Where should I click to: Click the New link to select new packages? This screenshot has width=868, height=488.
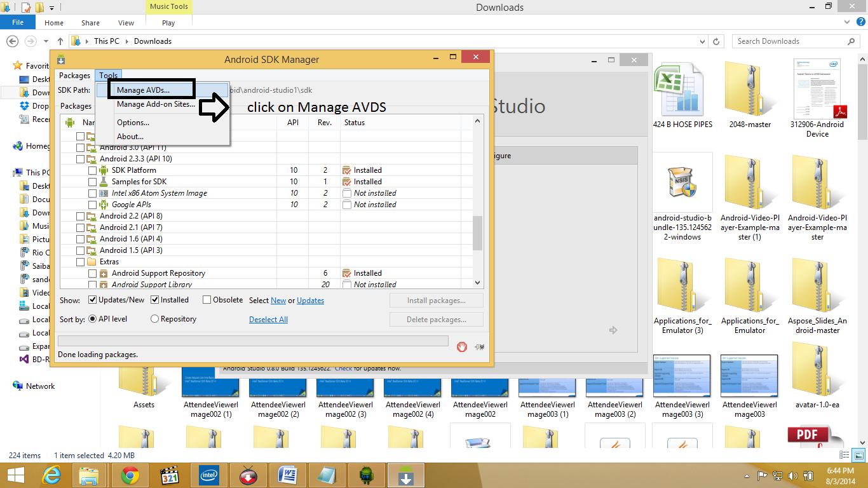pos(278,301)
